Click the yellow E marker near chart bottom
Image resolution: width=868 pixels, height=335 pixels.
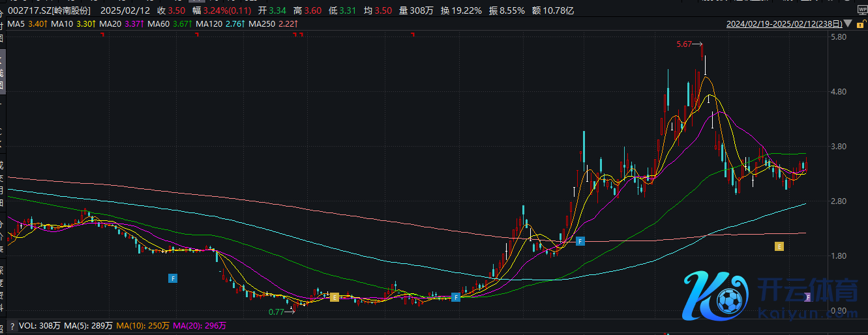[x=335, y=297]
